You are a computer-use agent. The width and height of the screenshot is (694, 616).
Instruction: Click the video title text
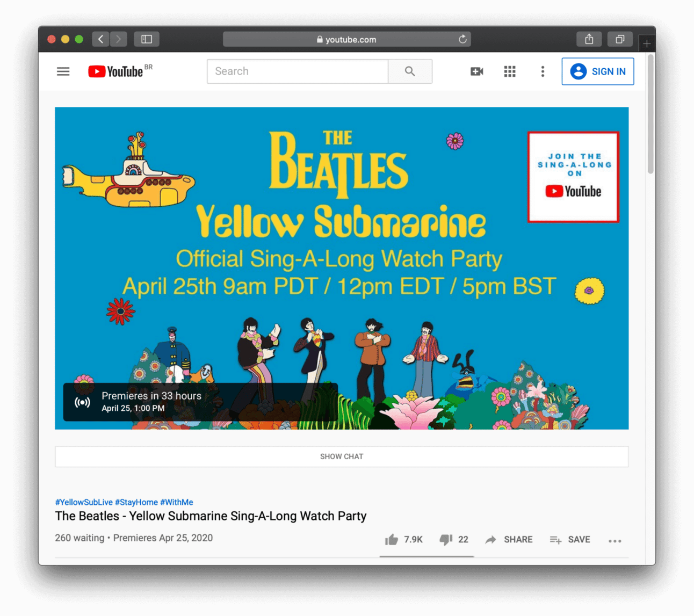211,516
